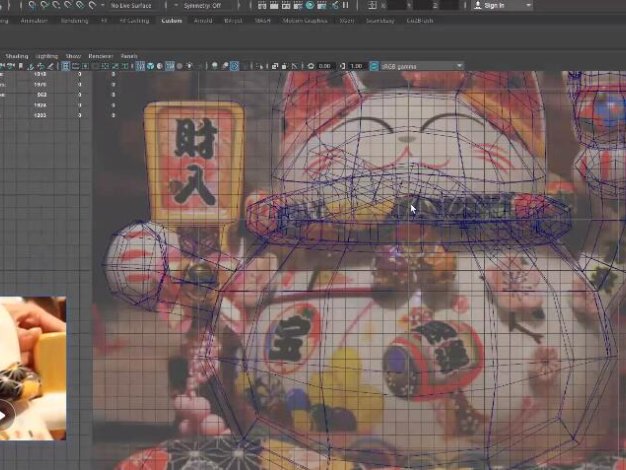The width and height of the screenshot is (626, 470).
Task: Switch to the Custom shelf tab
Action: click(172, 21)
